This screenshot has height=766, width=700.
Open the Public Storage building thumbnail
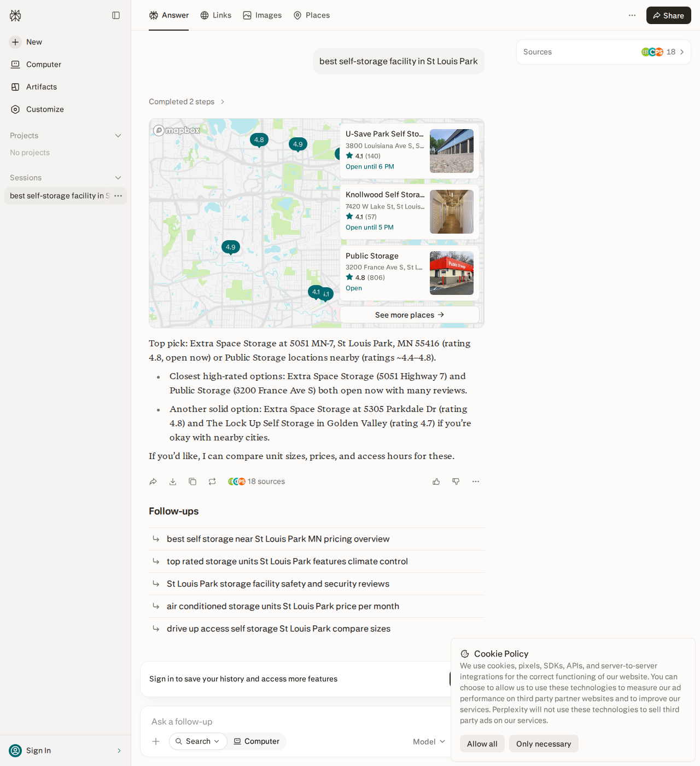pyautogui.click(x=452, y=273)
